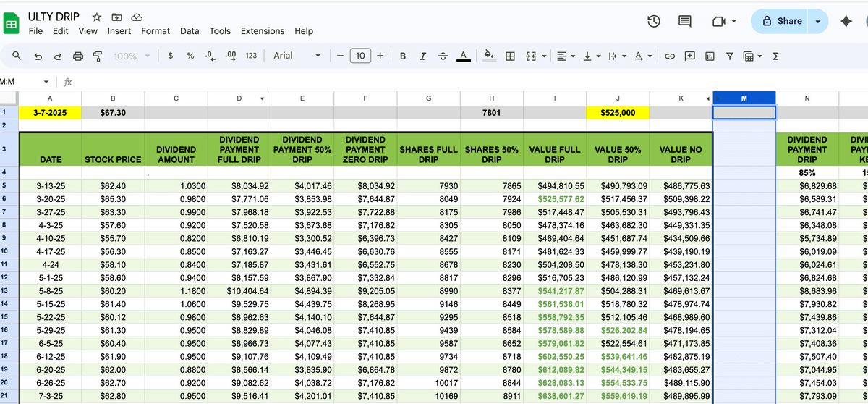This screenshot has height=404, width=868.
Task: Open the Format menu
Action: coord(156,31)
